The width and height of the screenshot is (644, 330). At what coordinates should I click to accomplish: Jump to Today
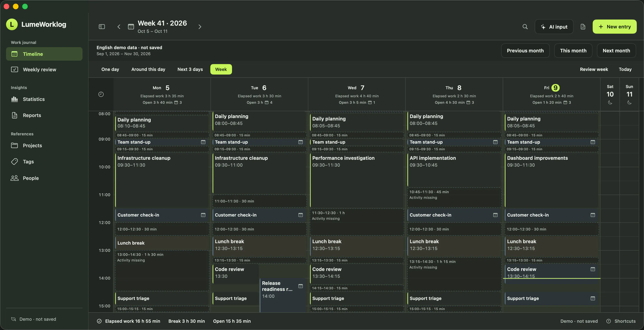click(x=625, y=69)
